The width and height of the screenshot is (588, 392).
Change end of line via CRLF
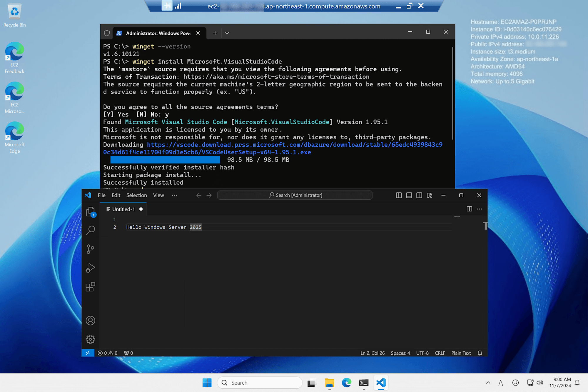440,353
